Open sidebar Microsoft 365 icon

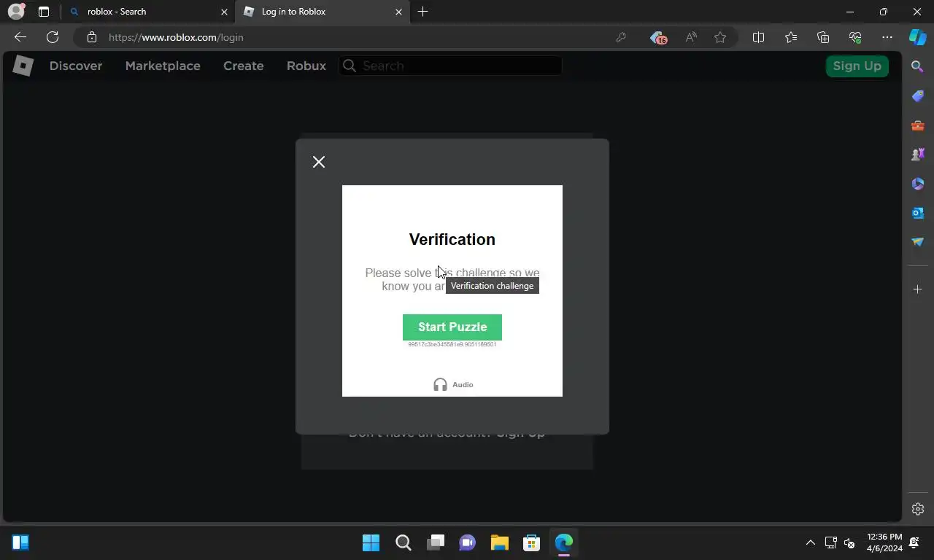click(x=918, y=184)
